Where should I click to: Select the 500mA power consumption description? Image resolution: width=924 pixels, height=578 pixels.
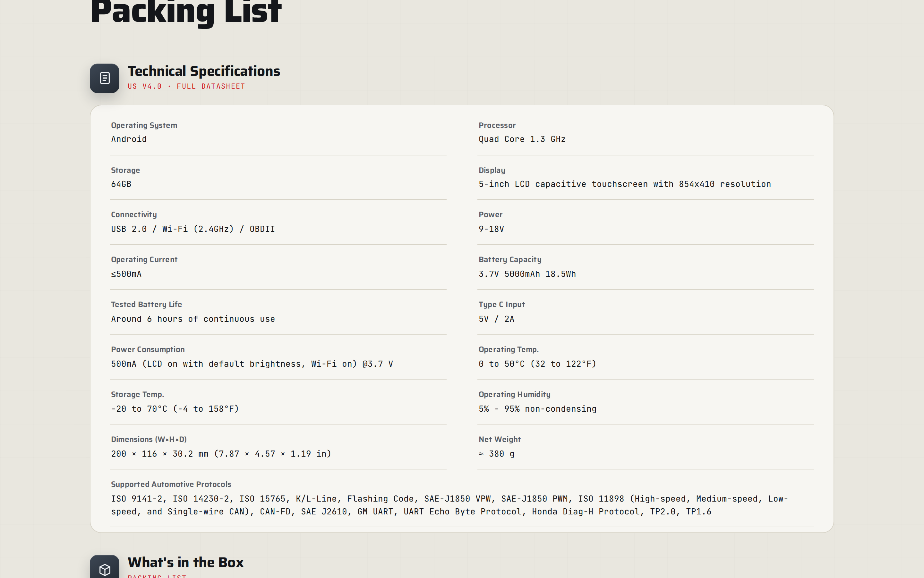point(252,364)
